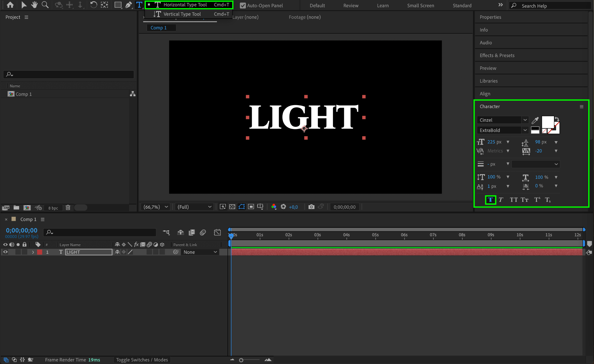Open the Effects & Presets panel
The width and height of the screenshot is (594, 364).
point(497,55)
